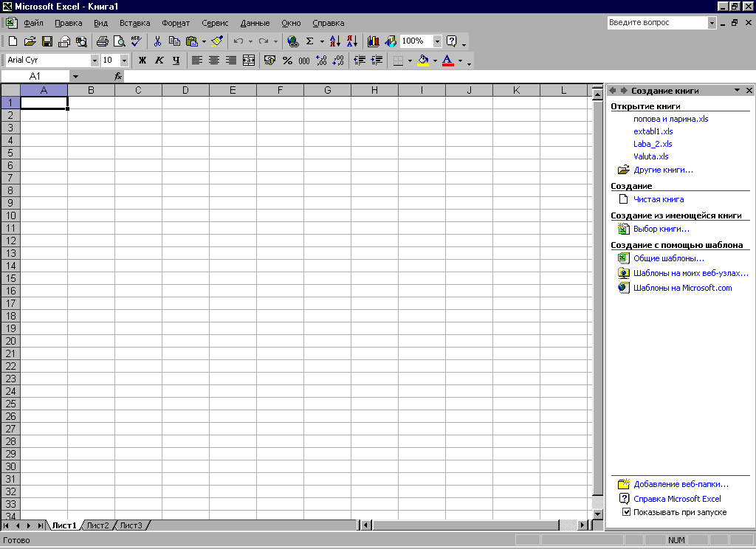Click the Cut scissors icon
756x549 pixels.
(x=157, y=41)
